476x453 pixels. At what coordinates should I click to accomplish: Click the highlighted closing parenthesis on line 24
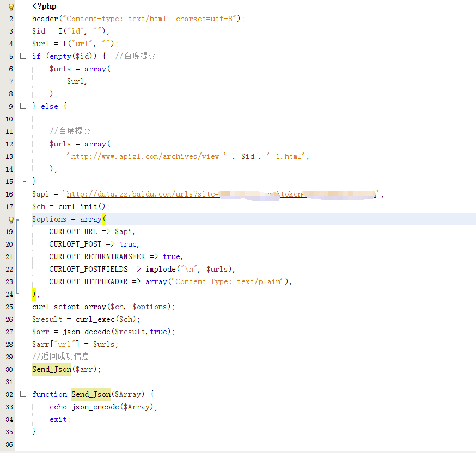[34, 294]
